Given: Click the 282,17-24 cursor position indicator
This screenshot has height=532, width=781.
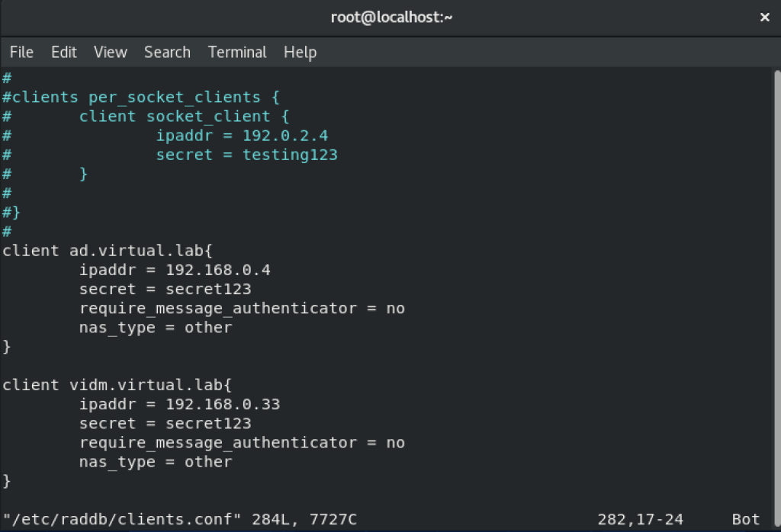Looking at the screenshot, I should (641, 519).
